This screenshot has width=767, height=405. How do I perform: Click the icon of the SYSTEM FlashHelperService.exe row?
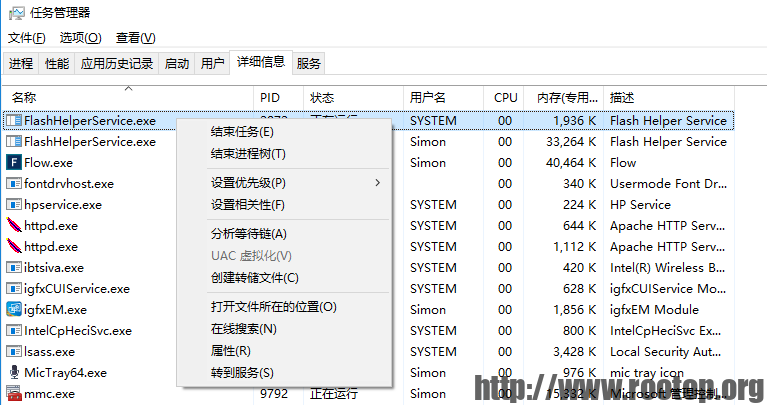click(x=14, y=120)
